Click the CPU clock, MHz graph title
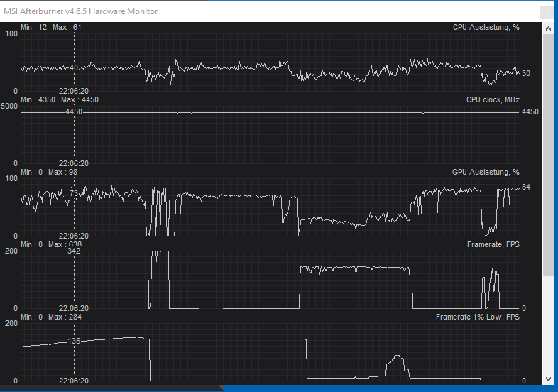 click(x=493, y=99)
